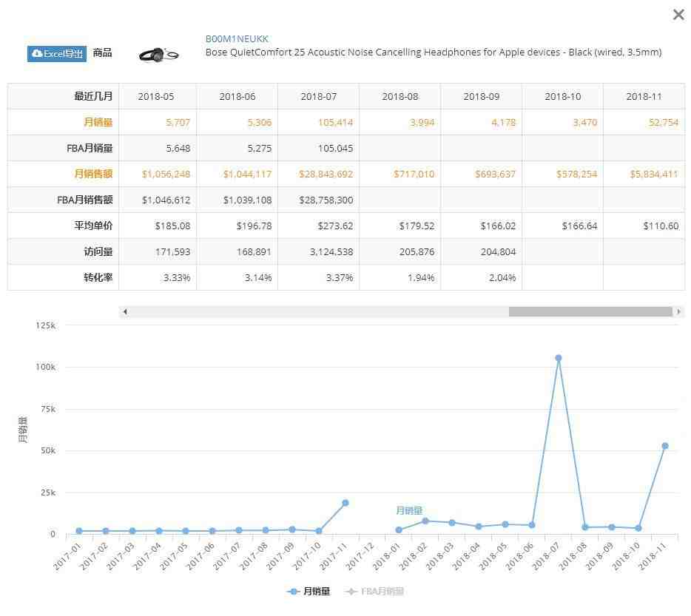Viewport: 691px width, 616px height.
Task: Click the 月销量 tooltip label in chart
Action: pyautogui.click(x=409, y=511)
